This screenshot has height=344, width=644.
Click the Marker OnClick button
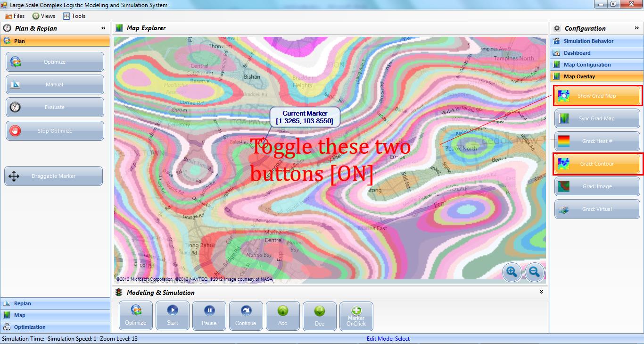[356, 316]
